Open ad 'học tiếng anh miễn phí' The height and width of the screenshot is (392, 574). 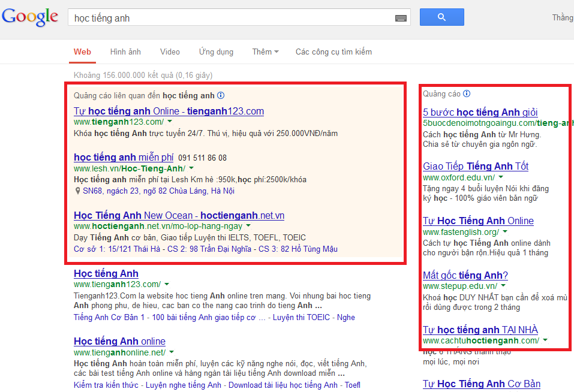[124, 157]
